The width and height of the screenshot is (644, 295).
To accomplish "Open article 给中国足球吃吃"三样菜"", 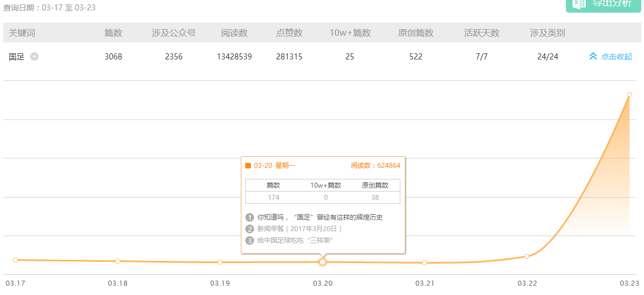I will click(x=295, y=240).
